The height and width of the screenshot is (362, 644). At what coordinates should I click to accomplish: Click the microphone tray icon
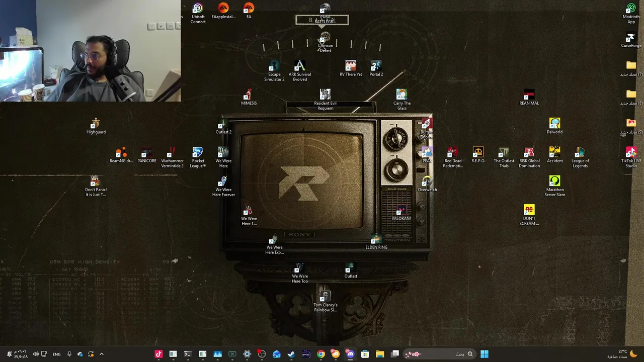(69, 354)
